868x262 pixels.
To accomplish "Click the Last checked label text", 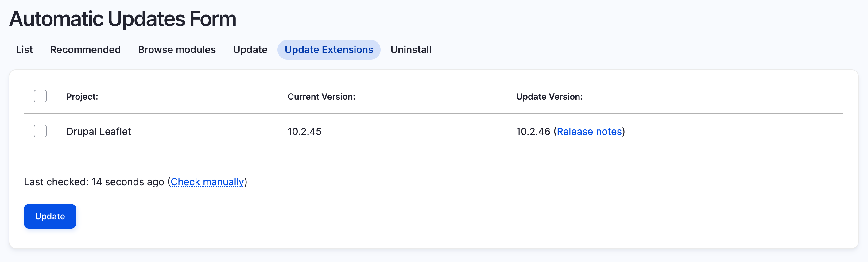I will pos(56,182).
